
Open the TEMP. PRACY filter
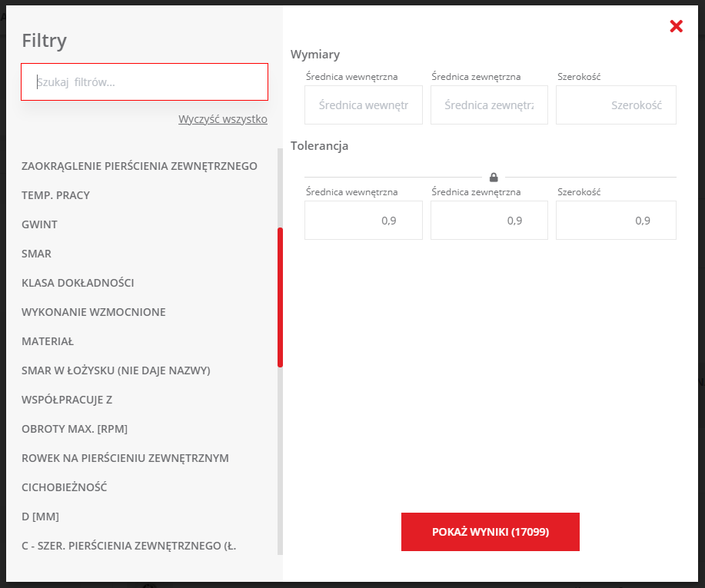pyautogui.click(x=56, y=195)
